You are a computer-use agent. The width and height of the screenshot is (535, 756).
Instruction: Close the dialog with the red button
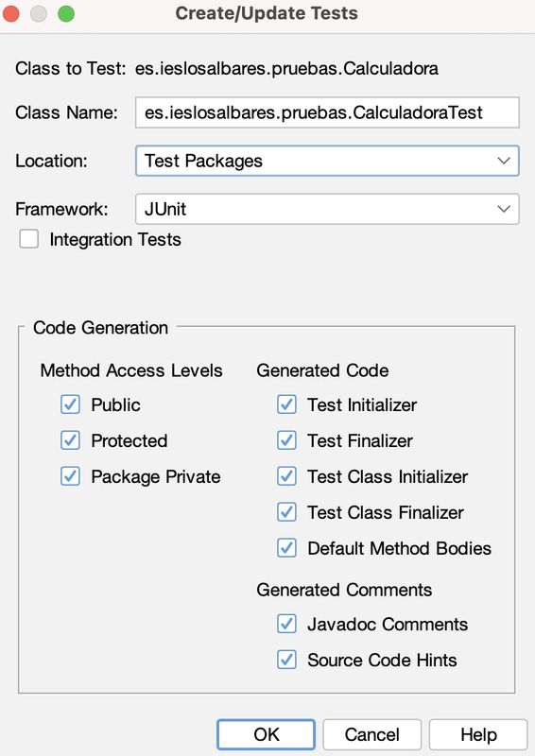tap(11, 13)
